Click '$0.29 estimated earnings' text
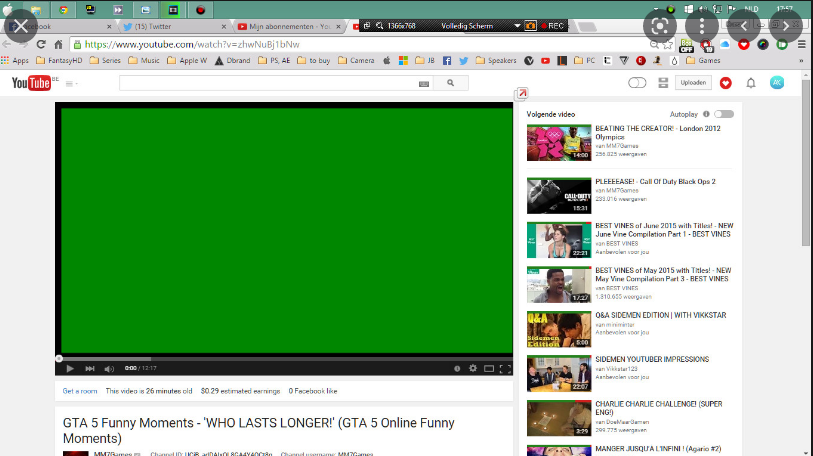The image size is (813, 456). click(240, 391)
